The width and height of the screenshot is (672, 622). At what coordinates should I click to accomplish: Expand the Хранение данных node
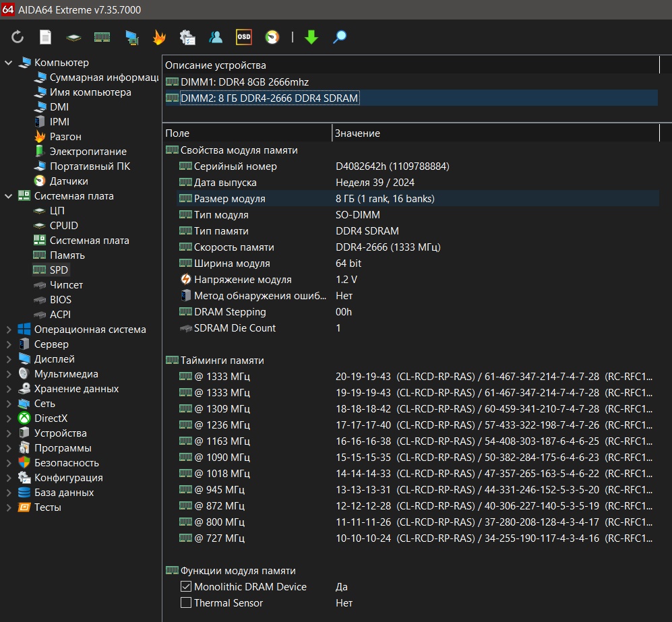tap(8, 389)
